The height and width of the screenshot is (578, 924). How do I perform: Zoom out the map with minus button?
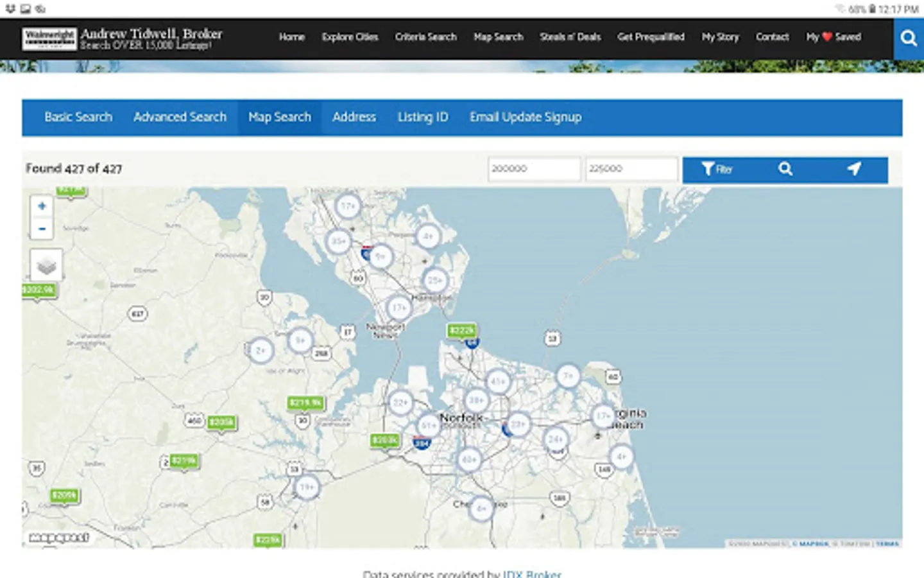(42, 229)
